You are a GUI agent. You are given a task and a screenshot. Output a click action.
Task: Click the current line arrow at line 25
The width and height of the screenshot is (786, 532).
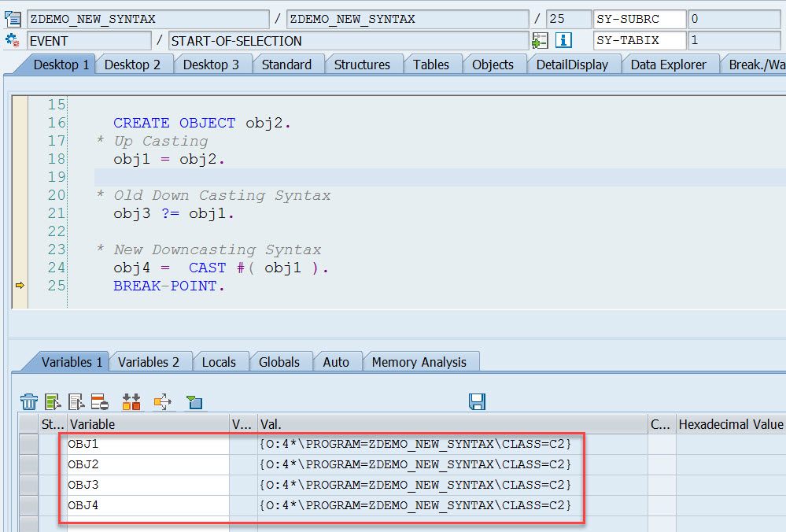pyautogui.click(x=20, y=286)
